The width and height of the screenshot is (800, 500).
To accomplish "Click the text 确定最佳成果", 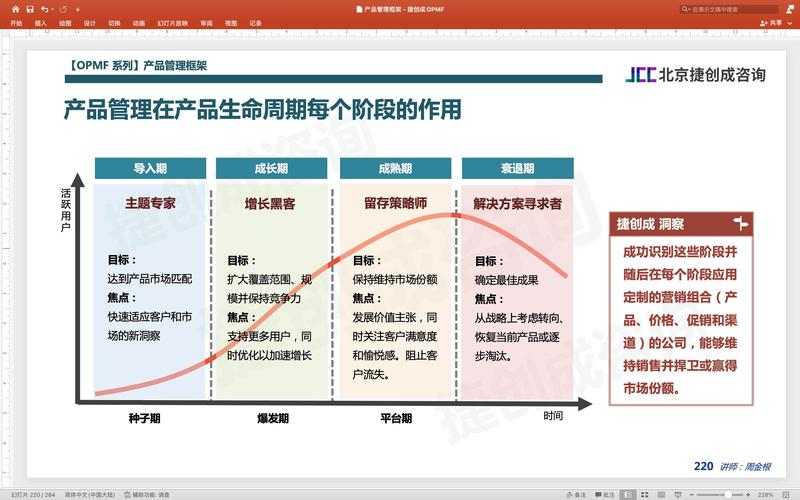I will [507, 280].
